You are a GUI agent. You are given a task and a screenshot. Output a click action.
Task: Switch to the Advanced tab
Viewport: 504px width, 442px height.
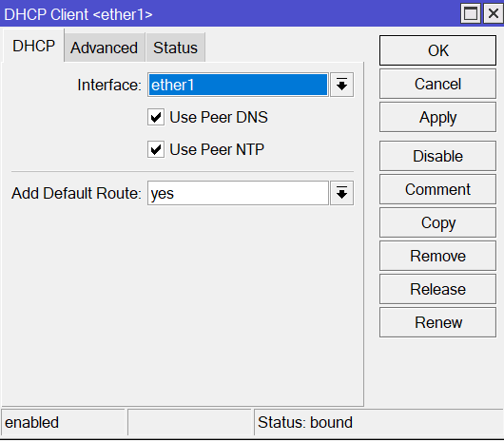click(105, 48)
